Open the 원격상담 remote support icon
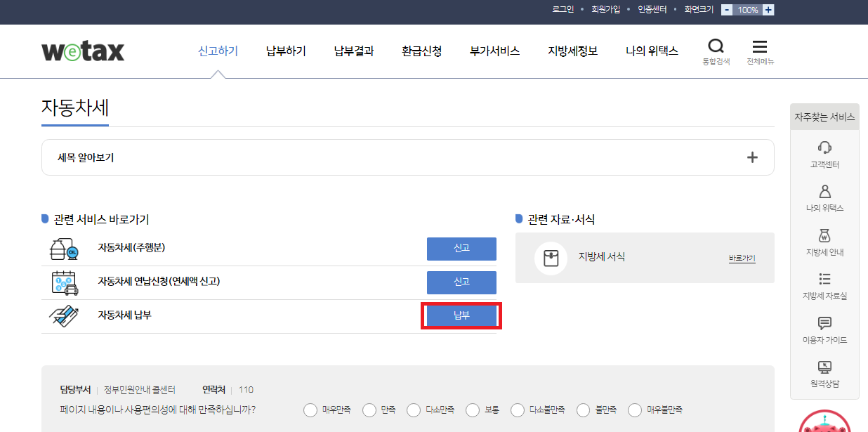Image resolution: width=868 pixels, height=432 pixels. point(824,366)
